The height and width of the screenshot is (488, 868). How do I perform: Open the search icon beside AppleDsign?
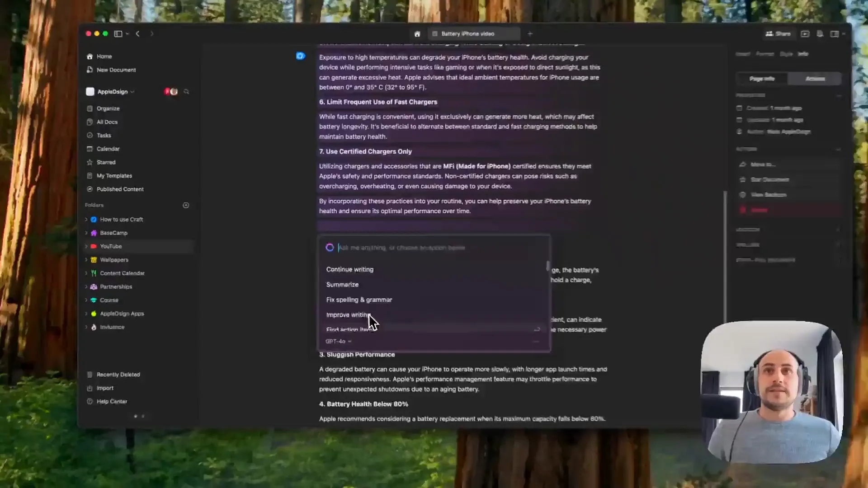186,92
